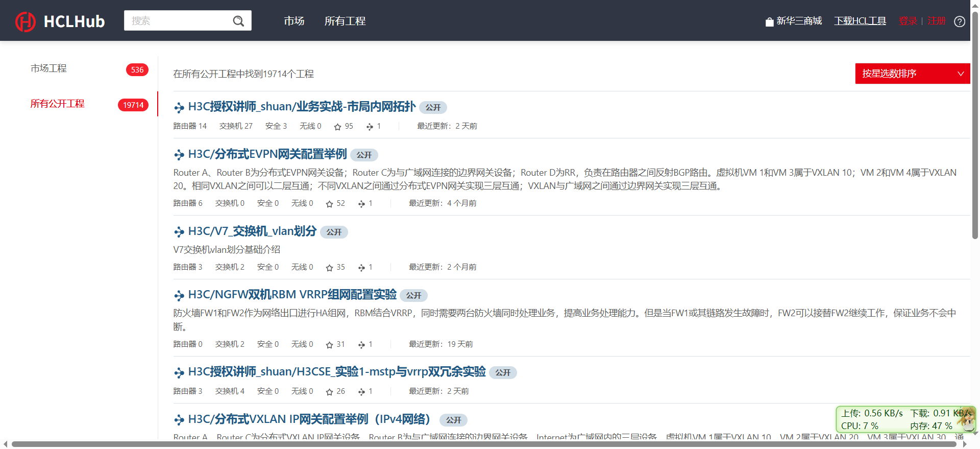The width and height of the screenshot is (980, 449).
Task: Open project H3CSE_实验1-mstp与vrrp双冗余实验
Action: point(337,372)
